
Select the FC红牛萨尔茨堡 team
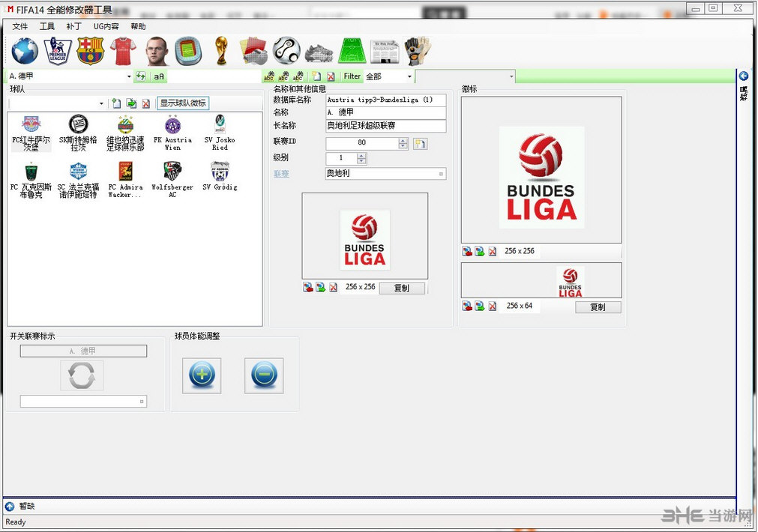tap(31, 133)
